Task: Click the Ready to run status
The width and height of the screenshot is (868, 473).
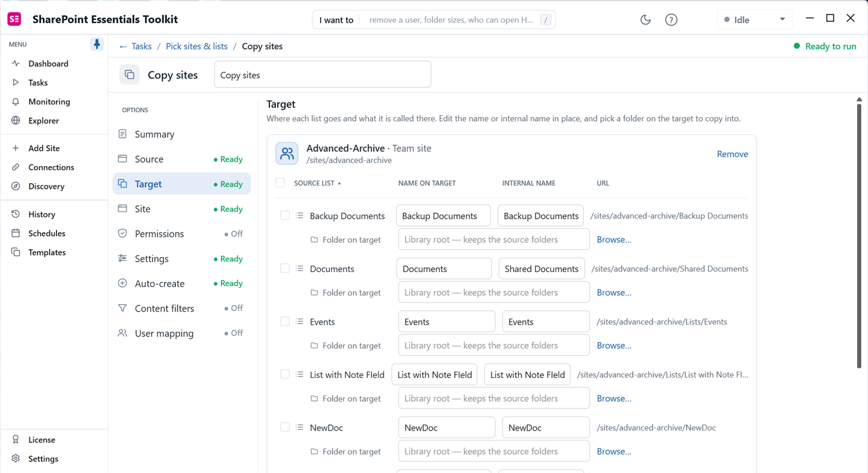Action: (825, 46)
